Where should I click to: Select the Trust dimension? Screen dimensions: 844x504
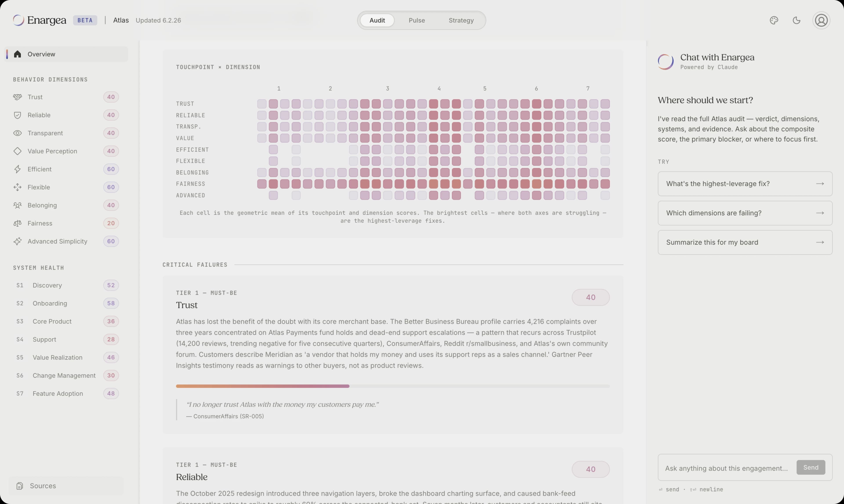(66, 97)
